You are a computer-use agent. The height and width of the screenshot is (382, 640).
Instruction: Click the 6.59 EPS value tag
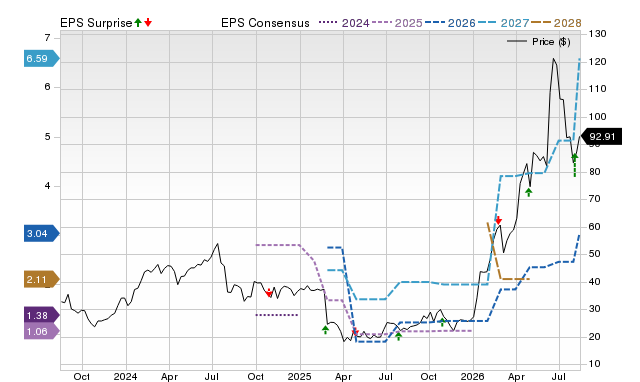pos(42,59)
